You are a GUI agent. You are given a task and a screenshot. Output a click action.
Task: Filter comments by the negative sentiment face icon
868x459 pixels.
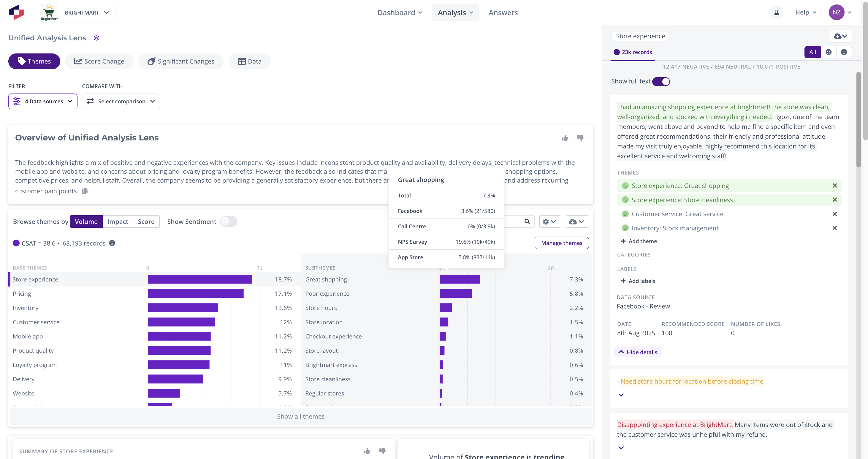tap(829, 52)
